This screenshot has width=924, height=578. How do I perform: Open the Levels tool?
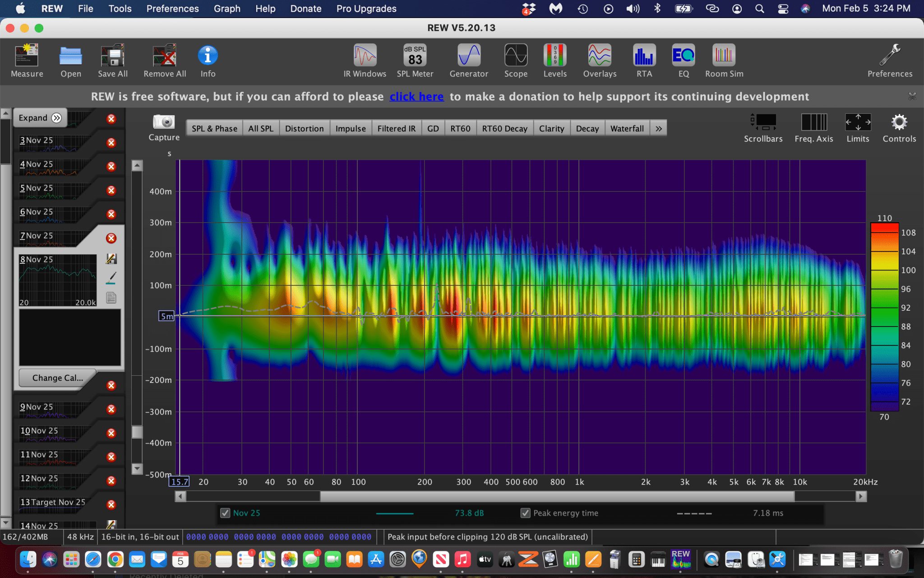tap(555, 61)
